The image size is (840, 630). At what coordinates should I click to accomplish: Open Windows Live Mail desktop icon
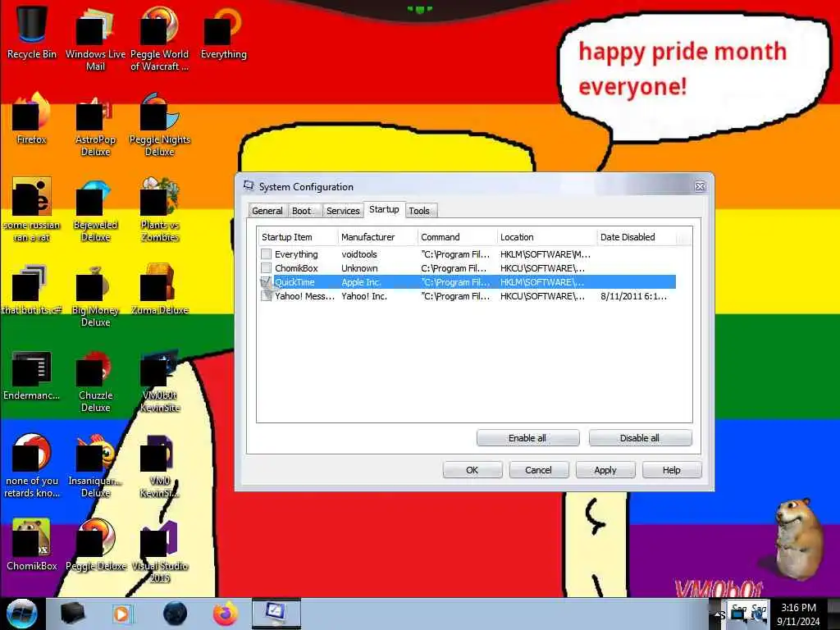click(95, 38)
